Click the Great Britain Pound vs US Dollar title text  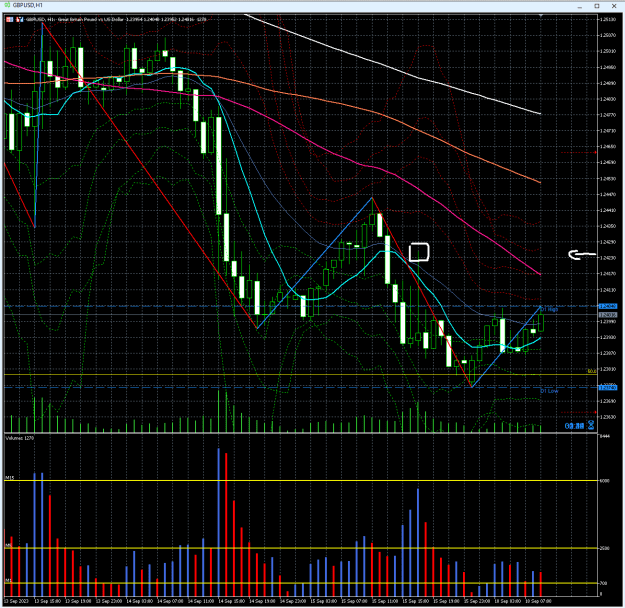tap(91, 19)
